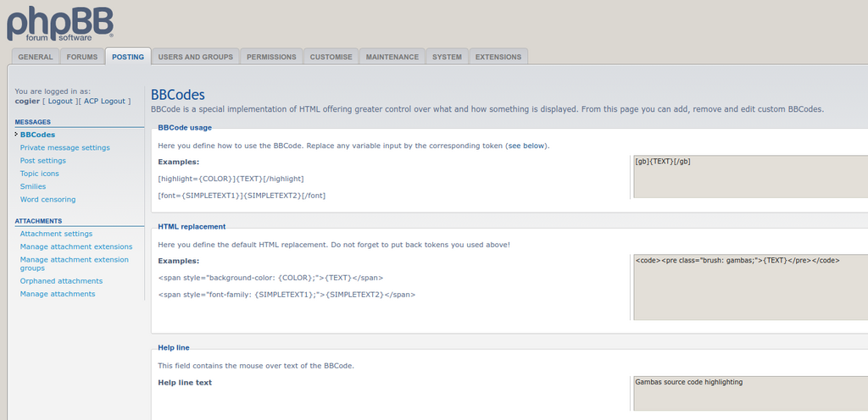The height and width of the screenshot is (420, 868).
Task: Click the 'ATTACHMENTS' sidebar heading
Action: coord(38,221)
